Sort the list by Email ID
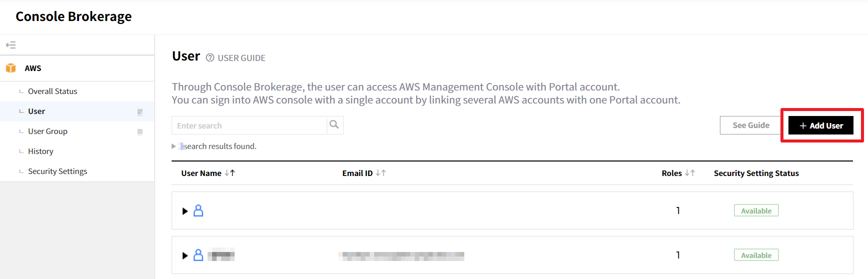 click(x=381, y=173)
